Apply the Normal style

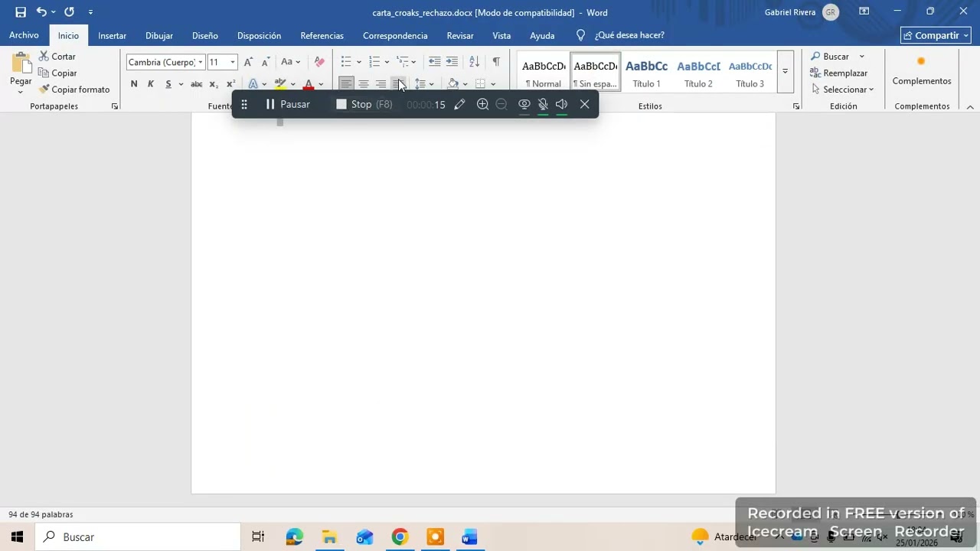coord(544,71)
